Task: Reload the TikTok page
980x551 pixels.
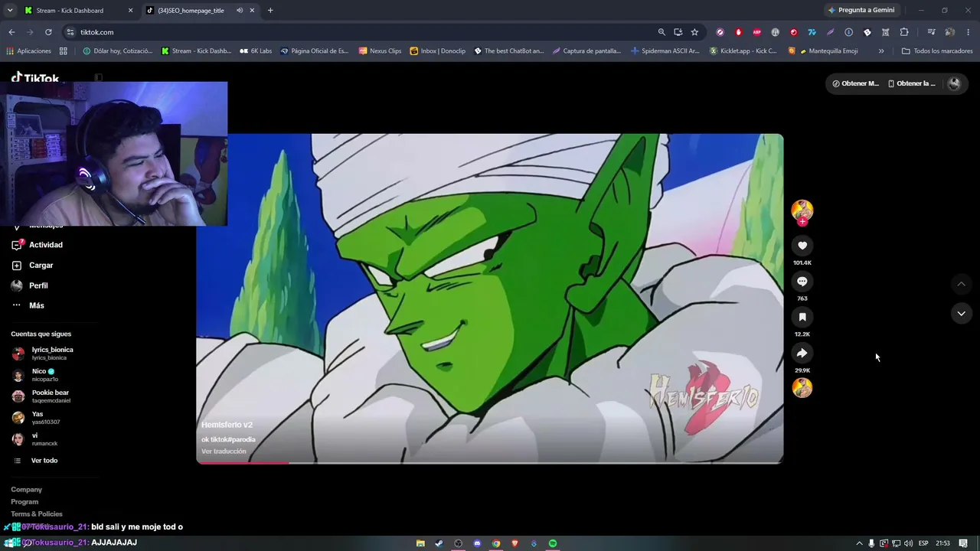Action: pyautogui.click(x=48, y=32)
